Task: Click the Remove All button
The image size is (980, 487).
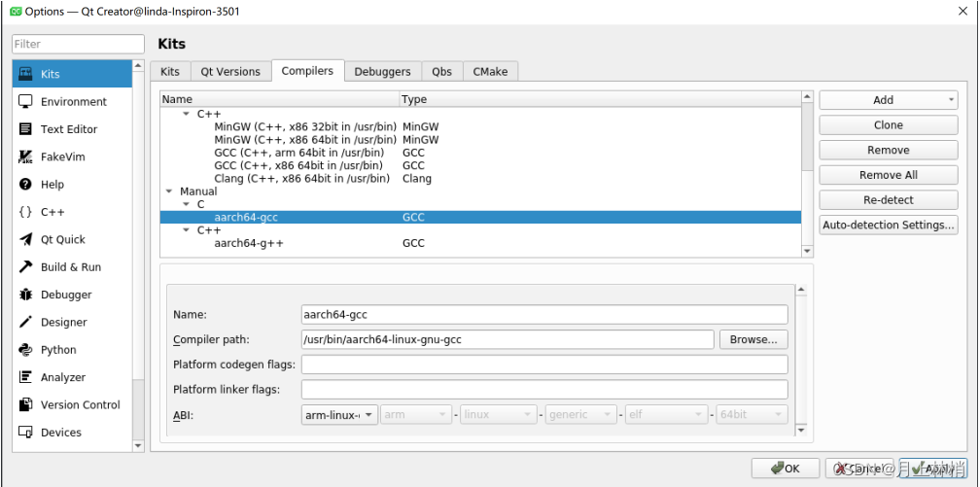Action: point(889,175)
